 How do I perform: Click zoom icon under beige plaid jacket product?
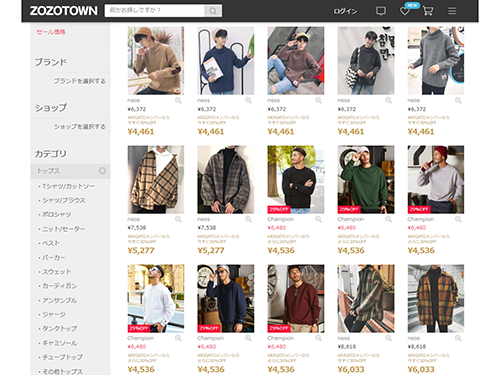click(x=178, y=219)
